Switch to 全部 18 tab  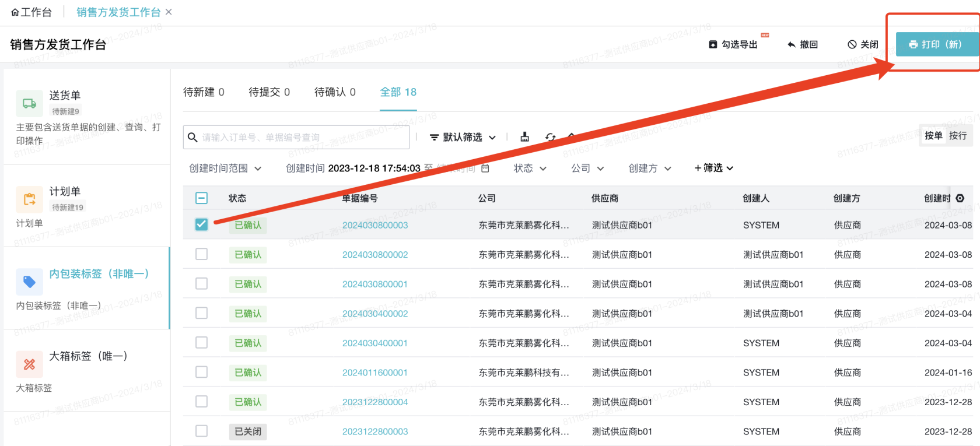pyautogui.click(x=398, y=92)
